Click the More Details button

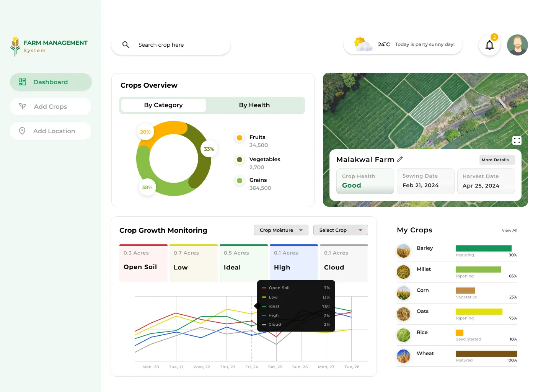tap(497, 159)
